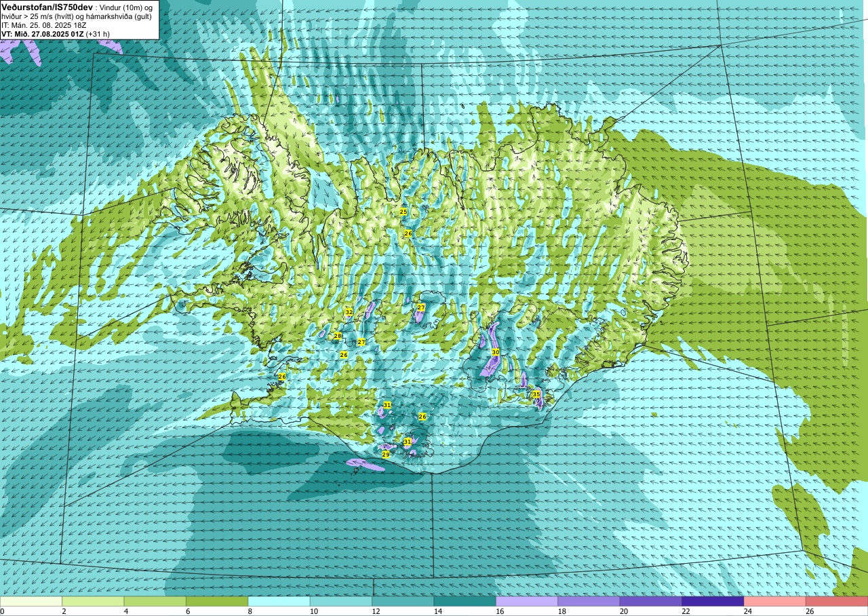868x616 pixels.
Task: Pick the 12–14 m/s teal legend swatch
Action: pos(403,601)
